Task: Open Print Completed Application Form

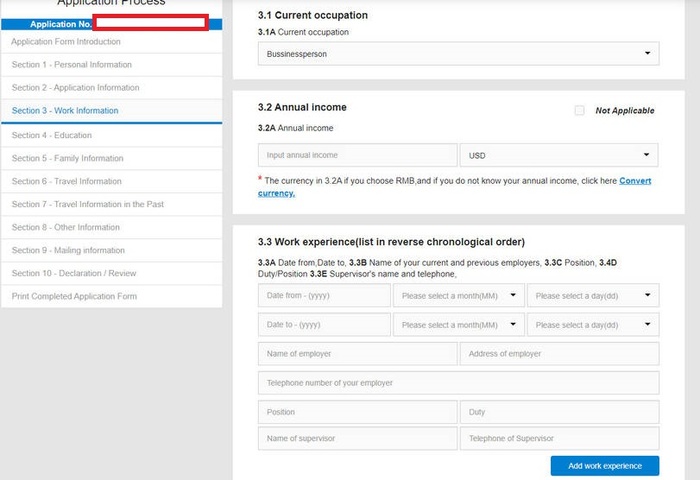Action: pyautogui.click(x=74, y=296)
